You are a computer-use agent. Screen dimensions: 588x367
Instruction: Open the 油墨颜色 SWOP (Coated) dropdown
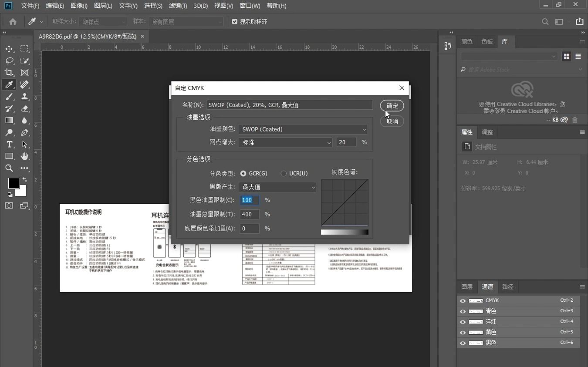tap(303, 129)
